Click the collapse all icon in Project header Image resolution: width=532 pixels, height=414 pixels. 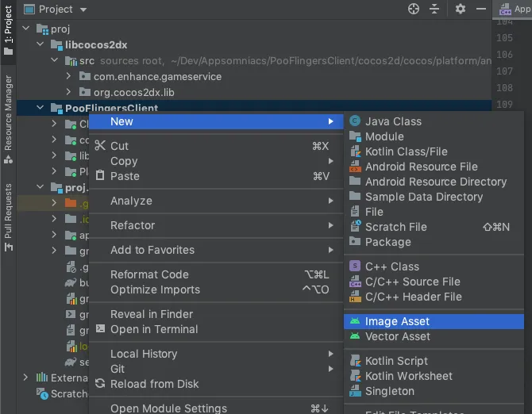point(436,9)
